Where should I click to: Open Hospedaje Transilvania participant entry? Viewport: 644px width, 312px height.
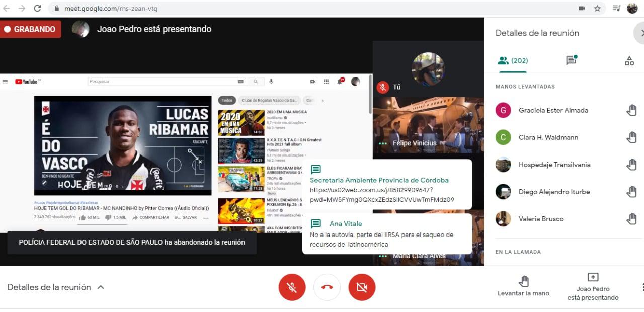554,165
